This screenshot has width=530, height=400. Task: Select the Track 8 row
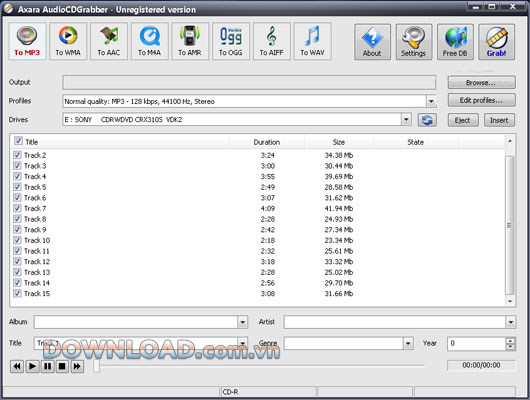[x=258, y=219]
